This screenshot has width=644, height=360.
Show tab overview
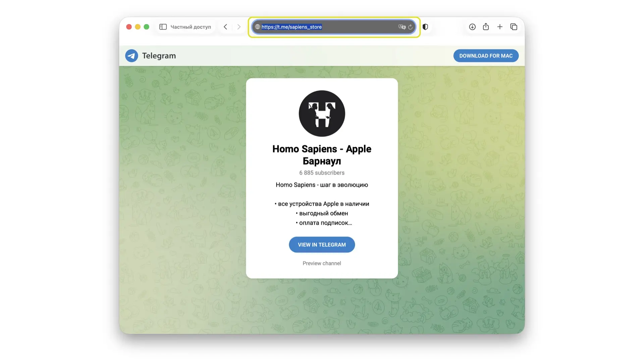pyautogui.click(x=514, y=27)
